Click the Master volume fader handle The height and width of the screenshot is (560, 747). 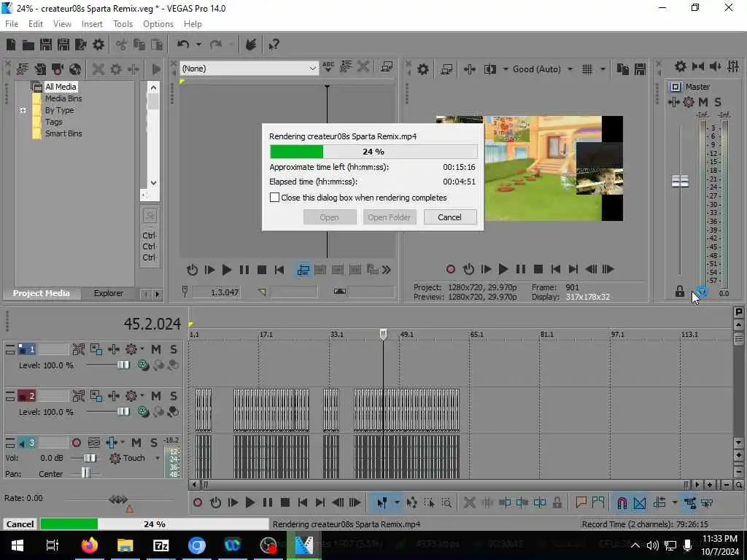pos(680,181)
